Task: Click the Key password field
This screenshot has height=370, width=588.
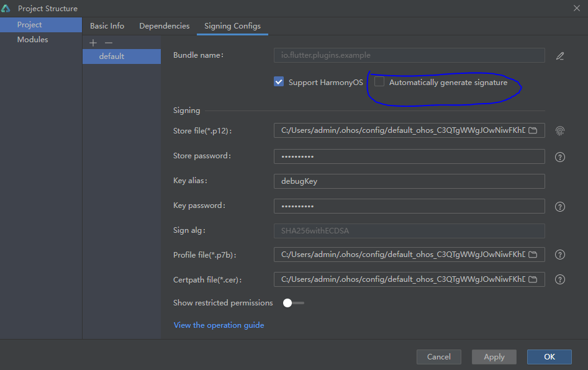Action: [x=409, y=206]
